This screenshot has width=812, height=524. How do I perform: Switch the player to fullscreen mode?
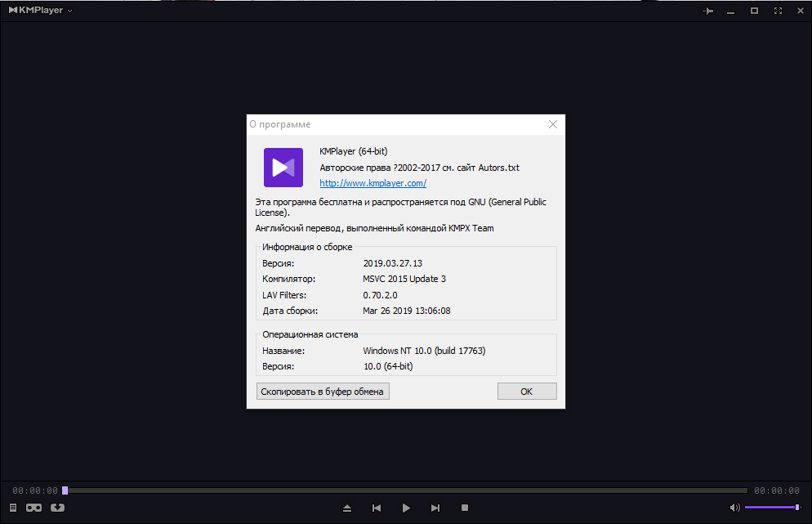(x=778, y=11)
